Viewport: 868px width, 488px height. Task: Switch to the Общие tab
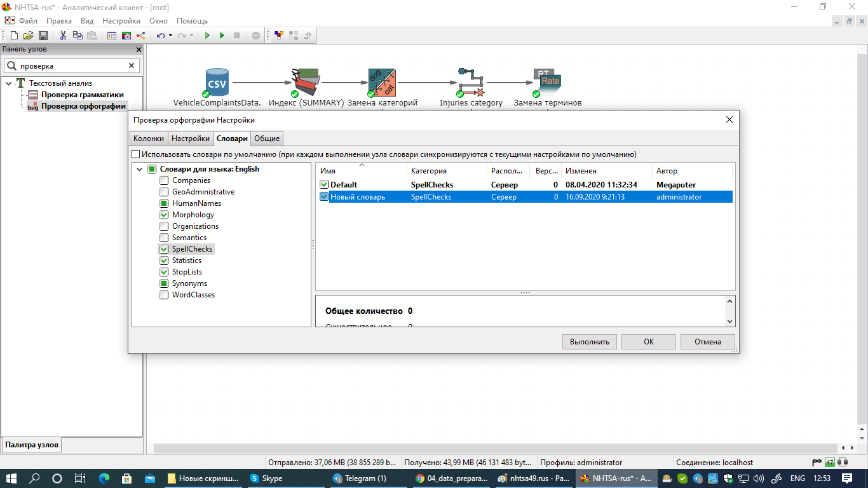point(267,139)
